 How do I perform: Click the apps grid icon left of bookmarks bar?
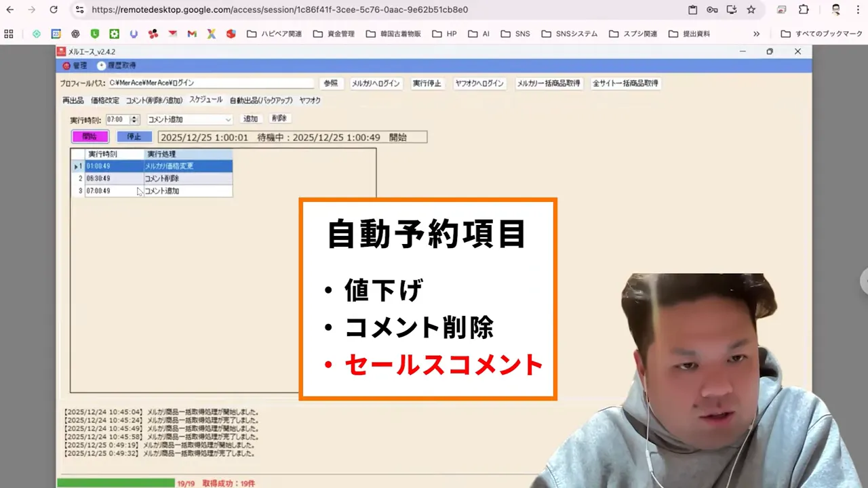(x=8, y=33)
